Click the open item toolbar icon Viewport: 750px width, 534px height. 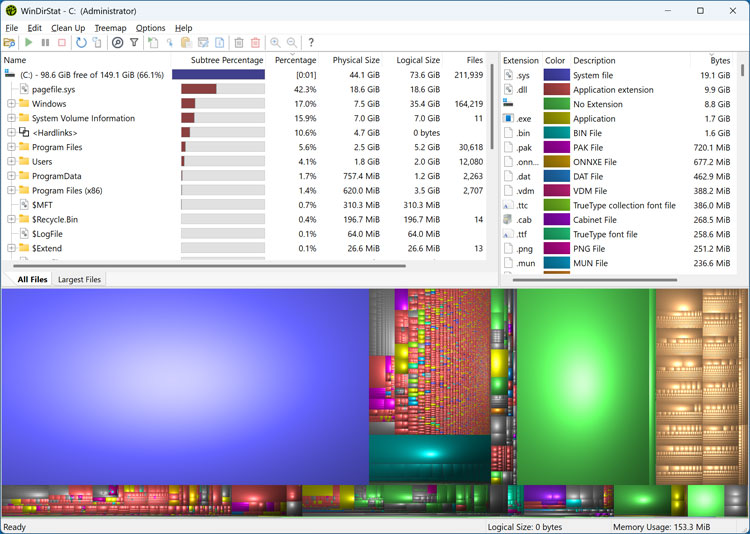pyautogui.click(x=153, y=43)
